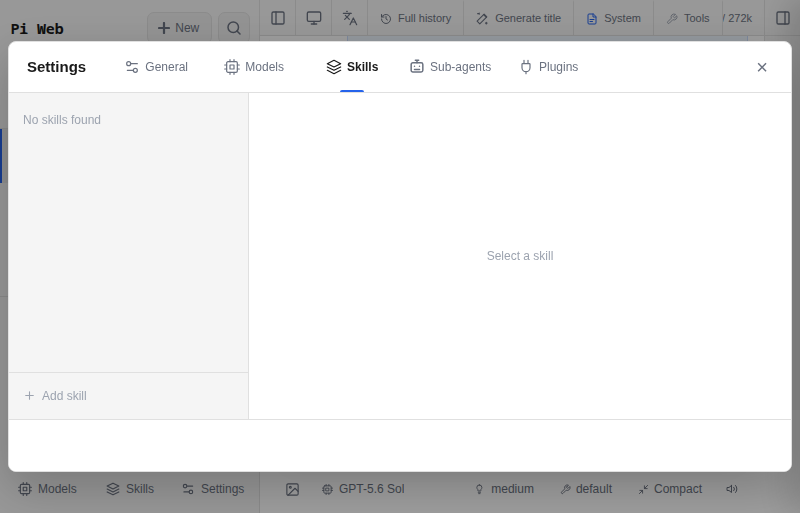Image resolution: width=800 pixels, height=513 pixels.
Task: Click the sliders icon on General tab
Action: pyautogui.click(x=132, y=67)
